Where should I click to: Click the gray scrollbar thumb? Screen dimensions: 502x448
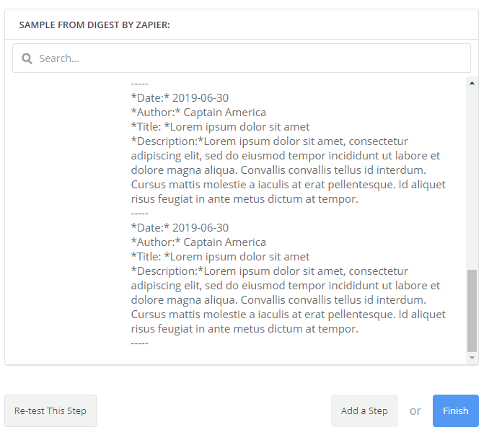tap(472, 310)
